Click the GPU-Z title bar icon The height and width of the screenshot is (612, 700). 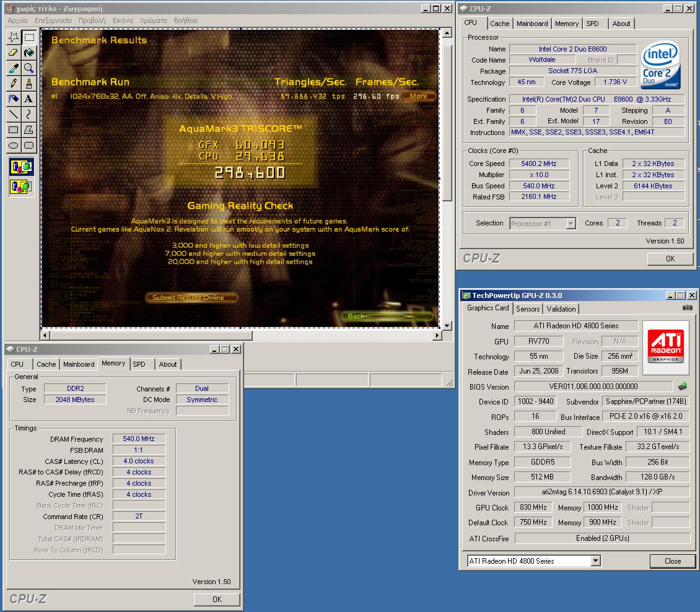(x=466, y=295)
